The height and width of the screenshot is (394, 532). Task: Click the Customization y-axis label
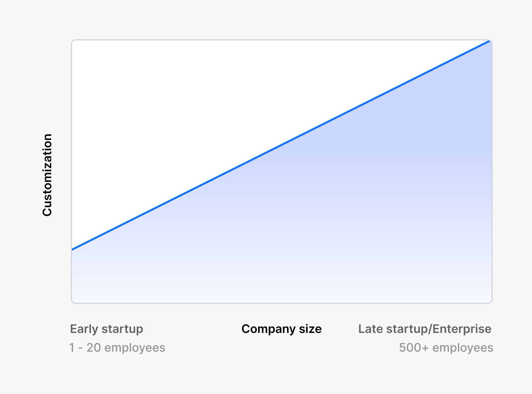click(47, 175)
